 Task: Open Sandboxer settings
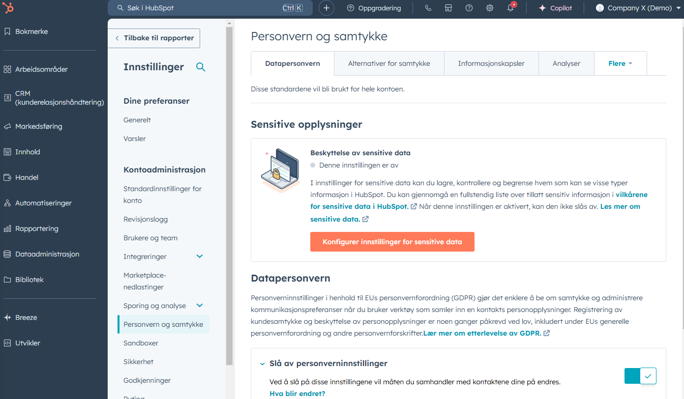tap(140, 343)
